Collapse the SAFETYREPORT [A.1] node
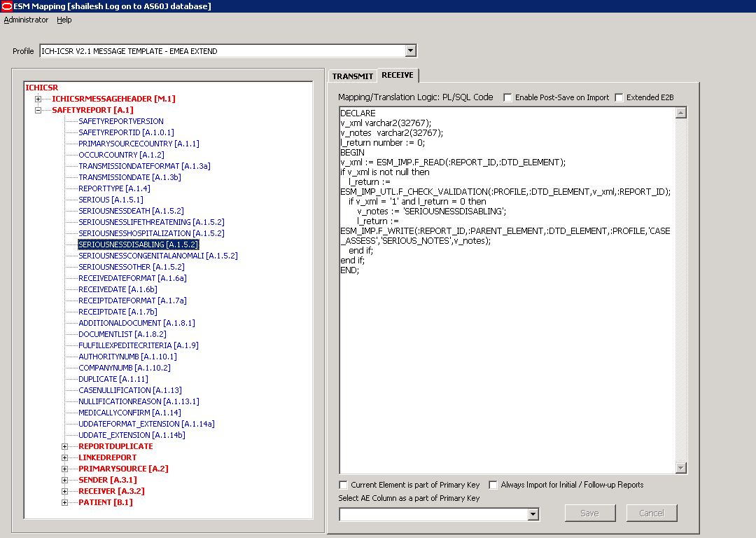This screenshot has height=538, width=756. (x=38, y=110)
